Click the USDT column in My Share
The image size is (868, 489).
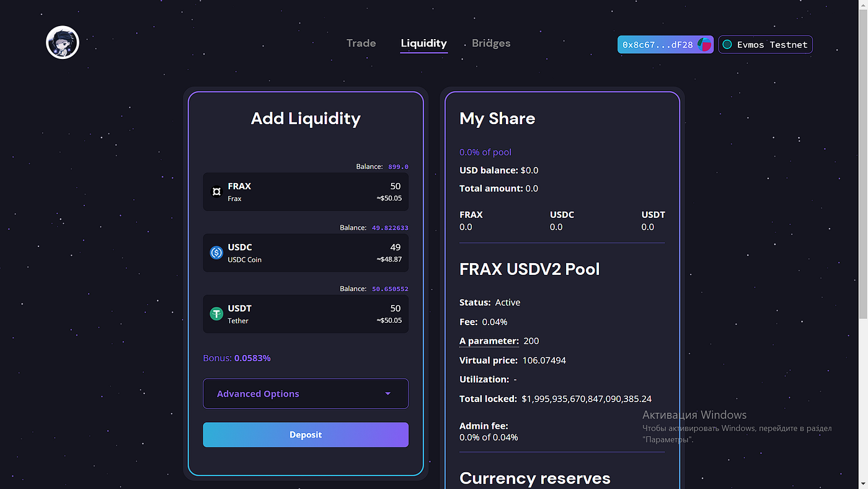[653, 220]
